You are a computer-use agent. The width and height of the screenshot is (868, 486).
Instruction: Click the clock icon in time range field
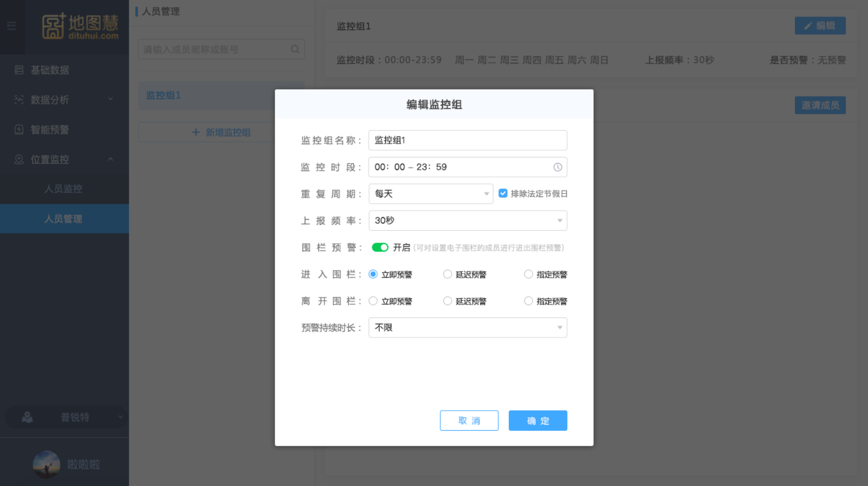tap(558, 167)
